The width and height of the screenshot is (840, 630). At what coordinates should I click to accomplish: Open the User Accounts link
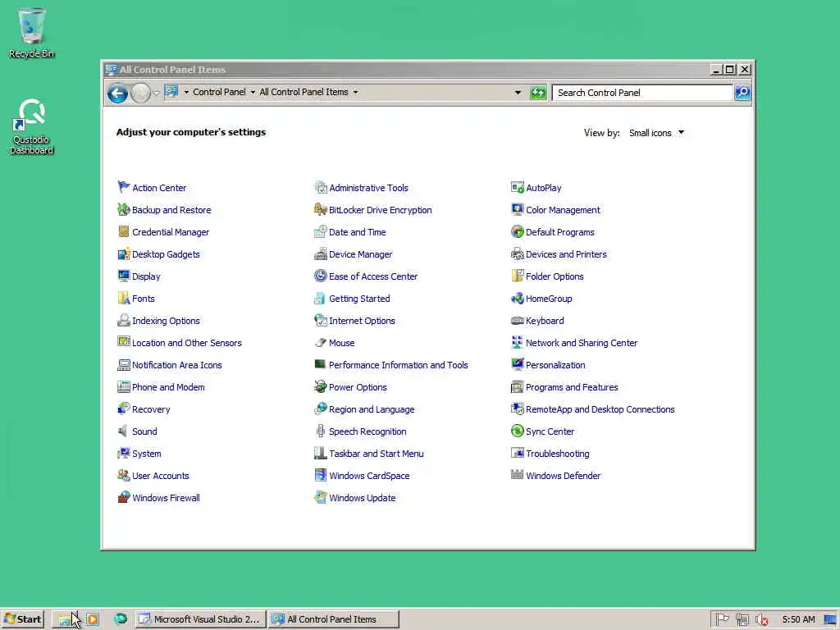click(x=161, y=476)
